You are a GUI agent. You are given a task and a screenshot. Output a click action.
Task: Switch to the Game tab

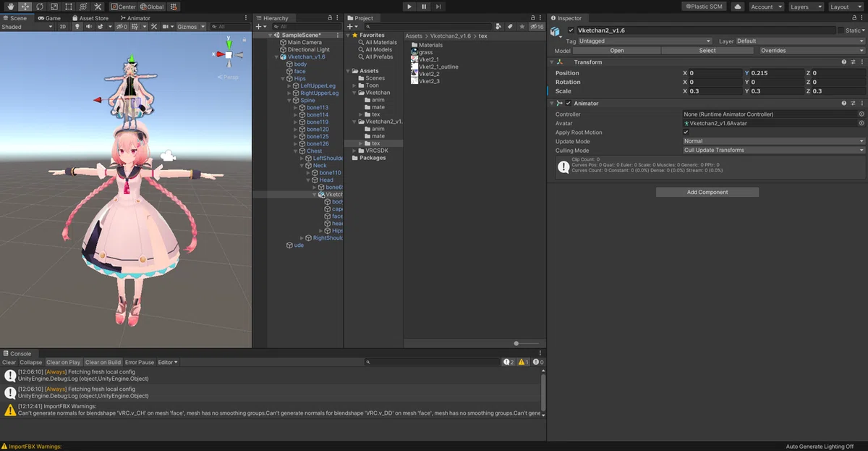click(x=48, y=18)
